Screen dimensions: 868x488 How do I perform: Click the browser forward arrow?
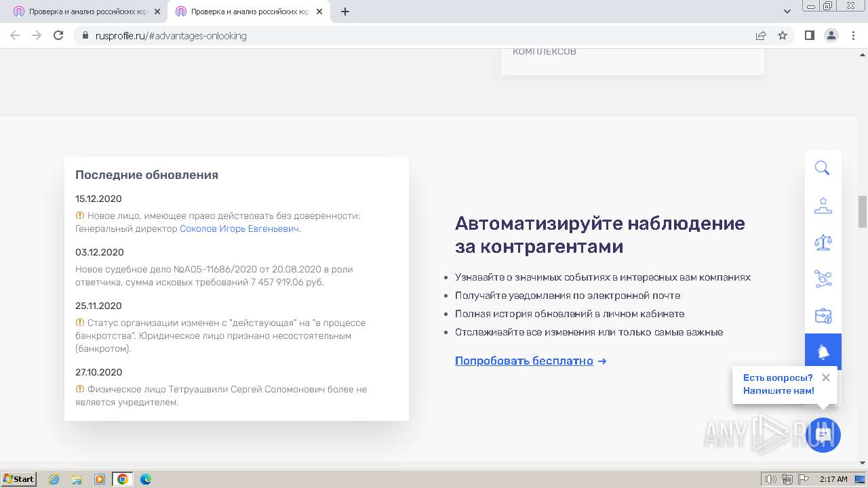pos(37,35)
